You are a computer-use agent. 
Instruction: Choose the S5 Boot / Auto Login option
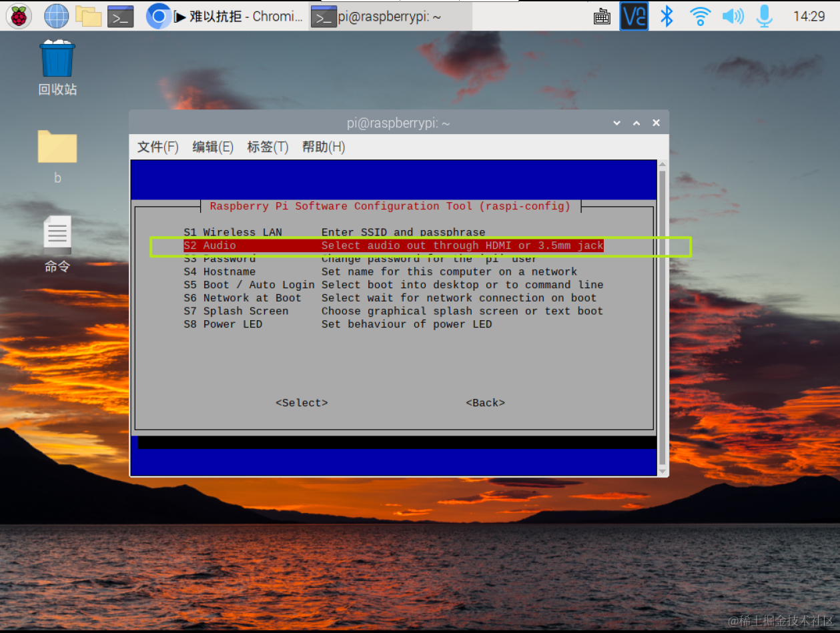[x=394, y=285]
